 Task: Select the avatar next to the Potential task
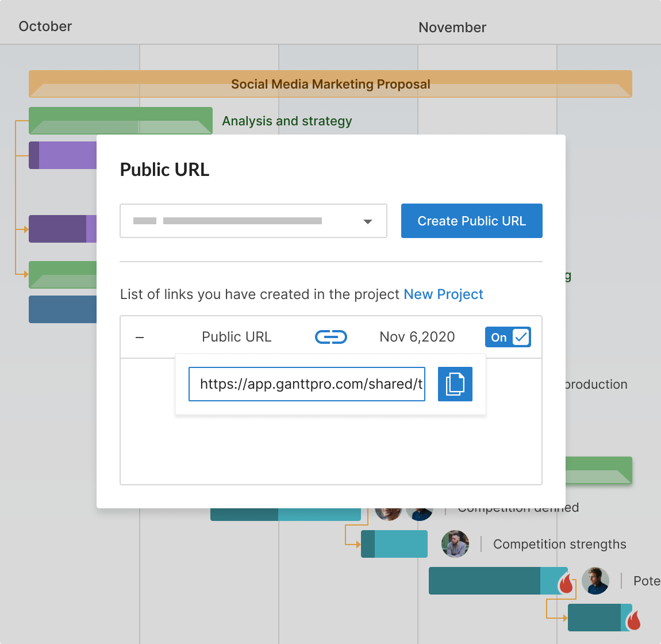(x=595, y=581)
